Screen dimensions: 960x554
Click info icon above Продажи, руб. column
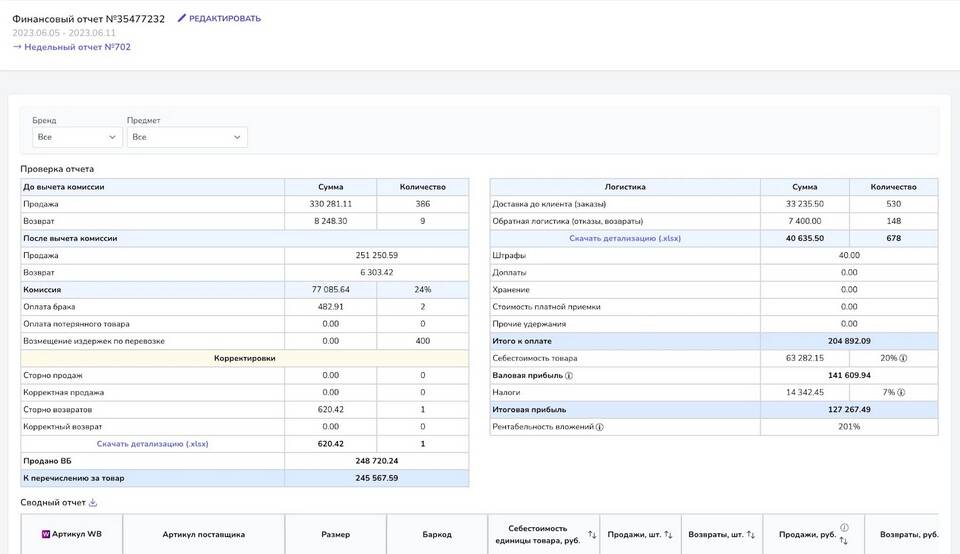[844, 527]
